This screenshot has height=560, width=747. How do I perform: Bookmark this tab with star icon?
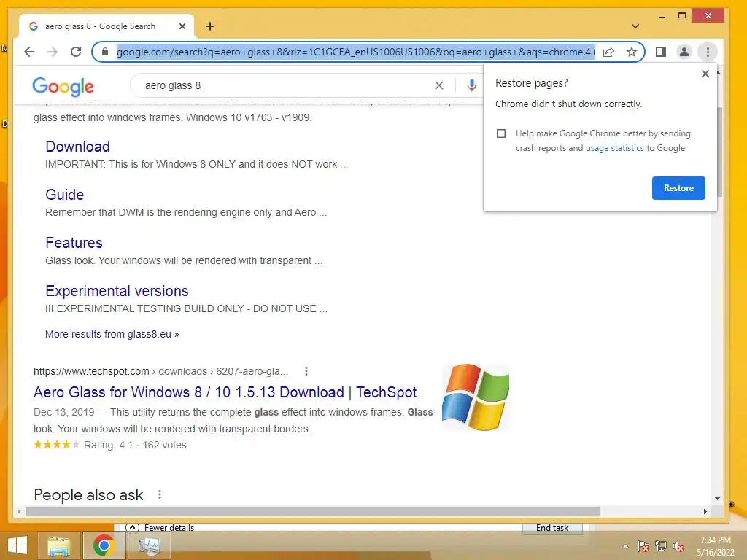tap(632, 52)
